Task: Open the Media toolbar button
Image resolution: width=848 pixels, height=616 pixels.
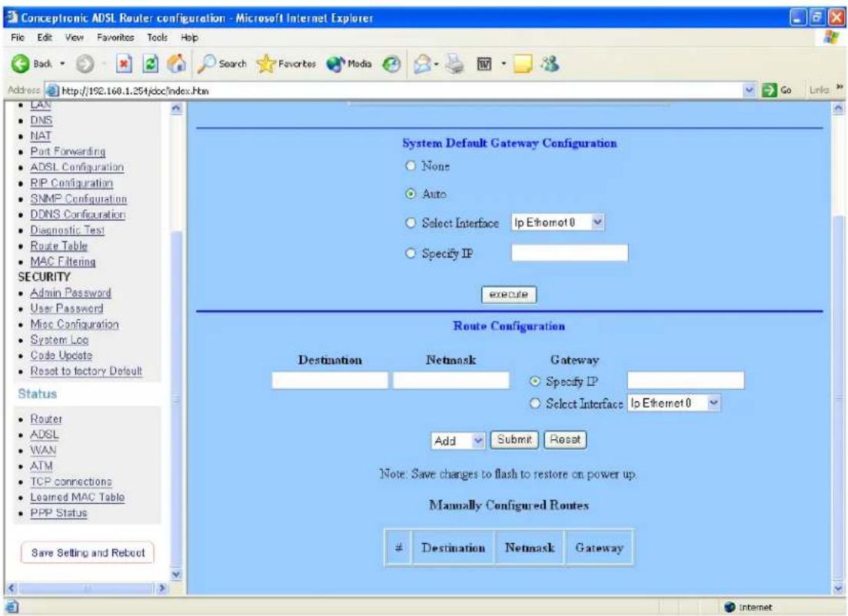Action: click(x=349, y=64)
